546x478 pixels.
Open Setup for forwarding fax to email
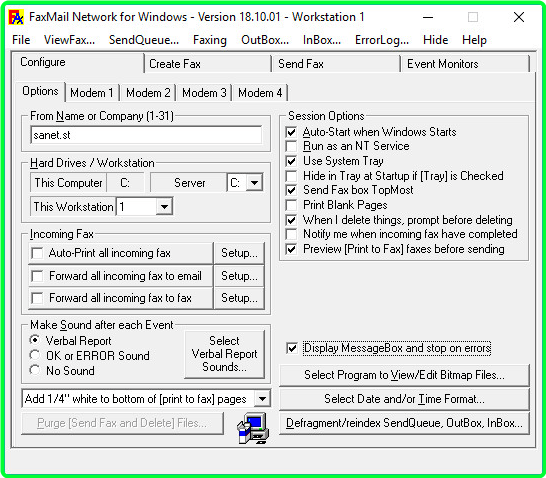coord(239,276)
